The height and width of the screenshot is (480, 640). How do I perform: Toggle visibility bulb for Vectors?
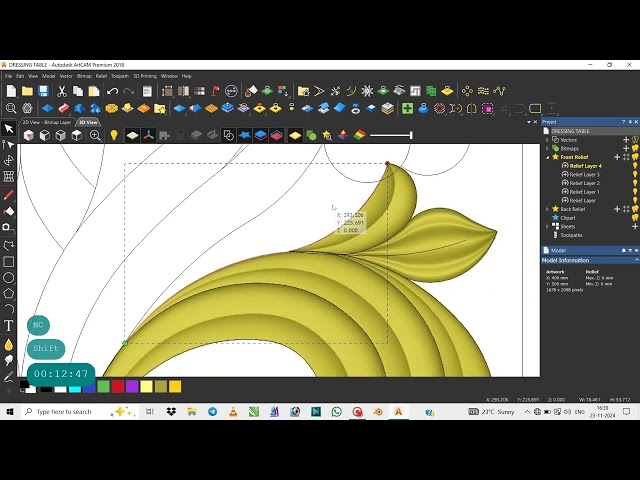point(635,140)
